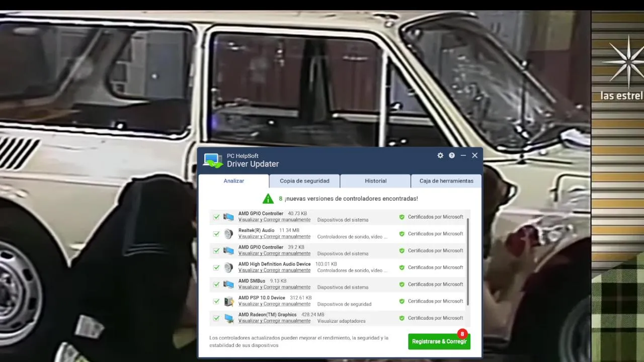
Task: Click 'Dispositivos del sistema' in AMD SMBus row
Action: pyautogui.click(x=343, y=287)
